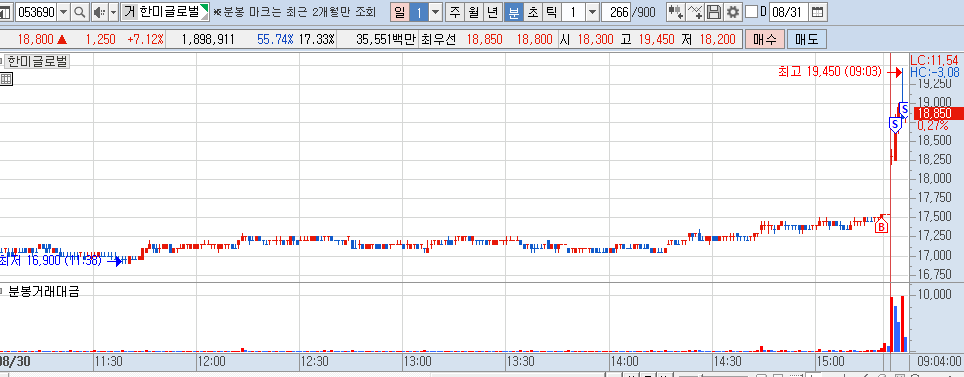
Task: Select the 틱 (tick) period tab
Action: 551,12
